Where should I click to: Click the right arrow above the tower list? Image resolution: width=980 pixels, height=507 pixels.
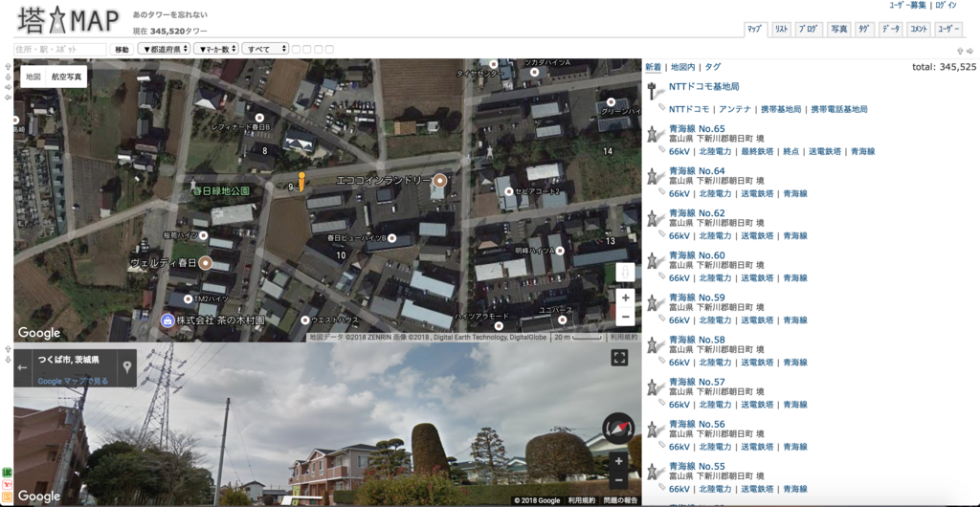pyautogui.click(x=970, y=52)
